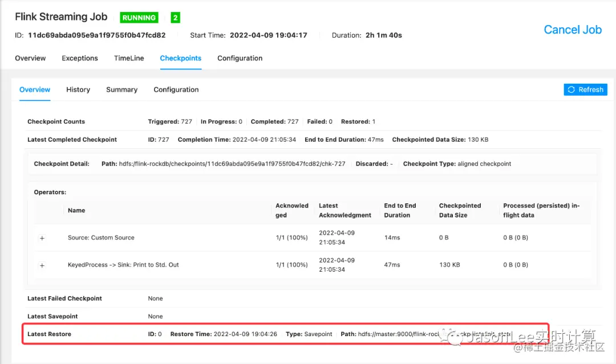
Task: Click the 130 KB cell in KeyedProcess row
Action: click(x=449, y=265)
